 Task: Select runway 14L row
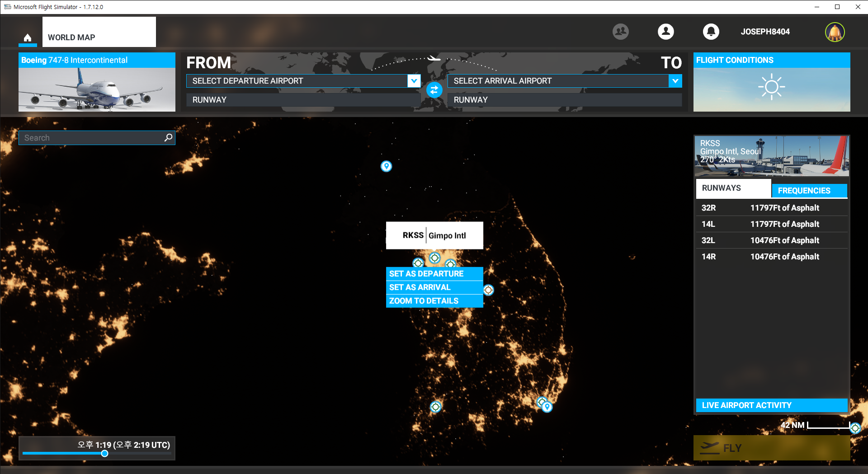(x=772, y=224)
